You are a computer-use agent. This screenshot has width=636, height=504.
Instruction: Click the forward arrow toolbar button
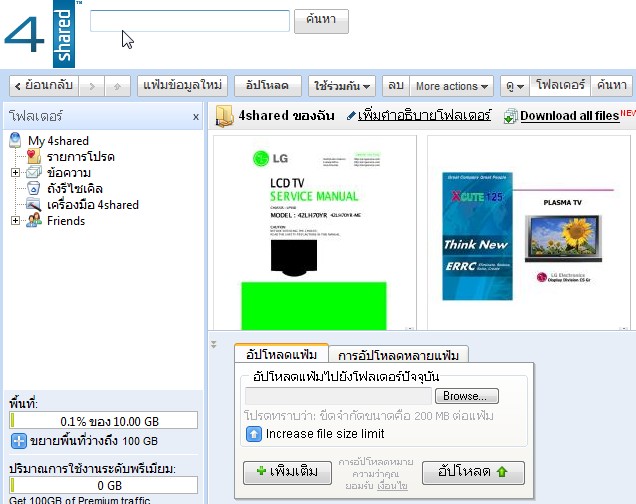click(92, 86)
